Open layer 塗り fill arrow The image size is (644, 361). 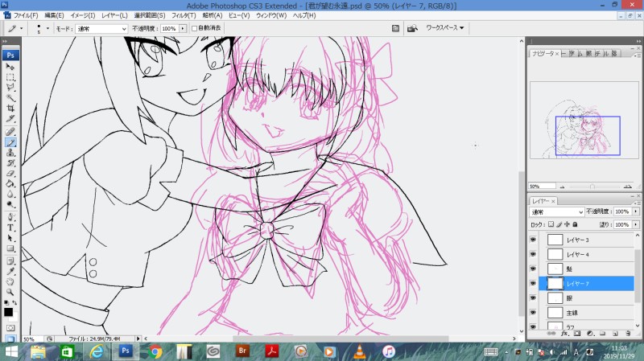(x=636, y=224)
